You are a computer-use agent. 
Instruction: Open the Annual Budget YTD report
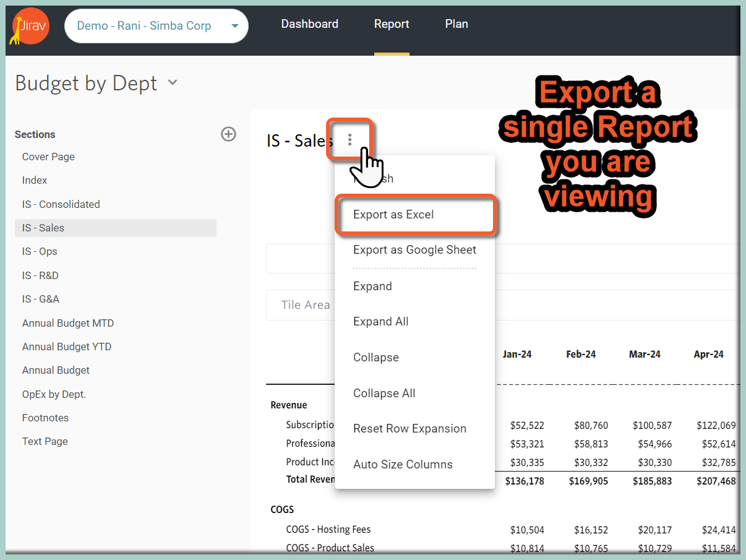pos(67,347)
